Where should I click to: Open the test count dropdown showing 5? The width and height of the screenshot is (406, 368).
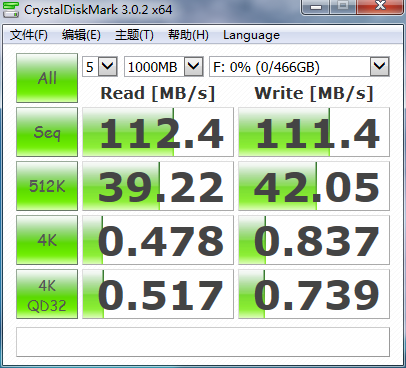pos(100,67)
